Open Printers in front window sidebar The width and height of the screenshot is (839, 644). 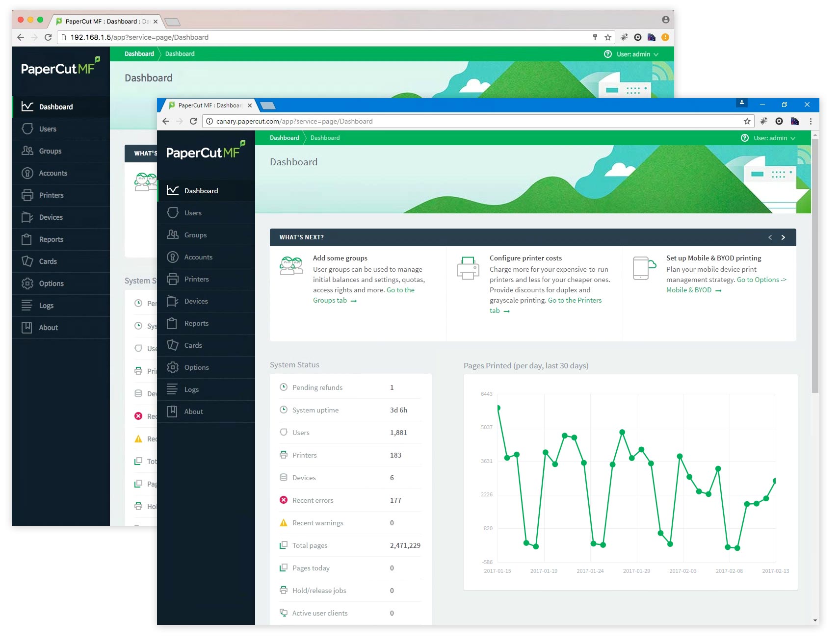[206, 279]
